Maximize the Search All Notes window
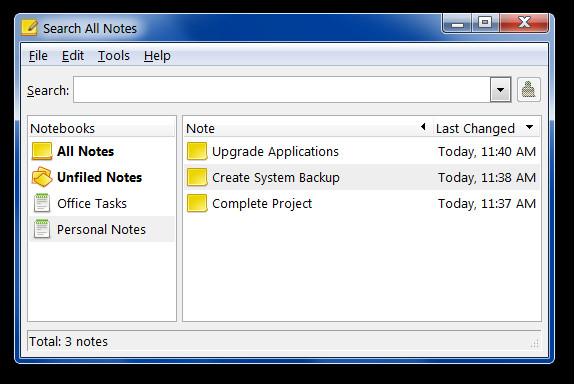This screenshot has height=384, width=574. 485,23
